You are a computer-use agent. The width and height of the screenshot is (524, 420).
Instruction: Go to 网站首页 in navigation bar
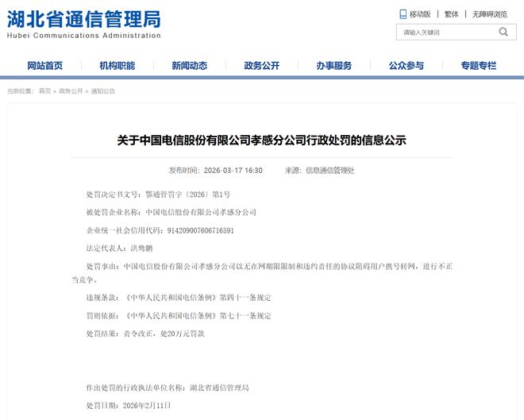(44, 65)
